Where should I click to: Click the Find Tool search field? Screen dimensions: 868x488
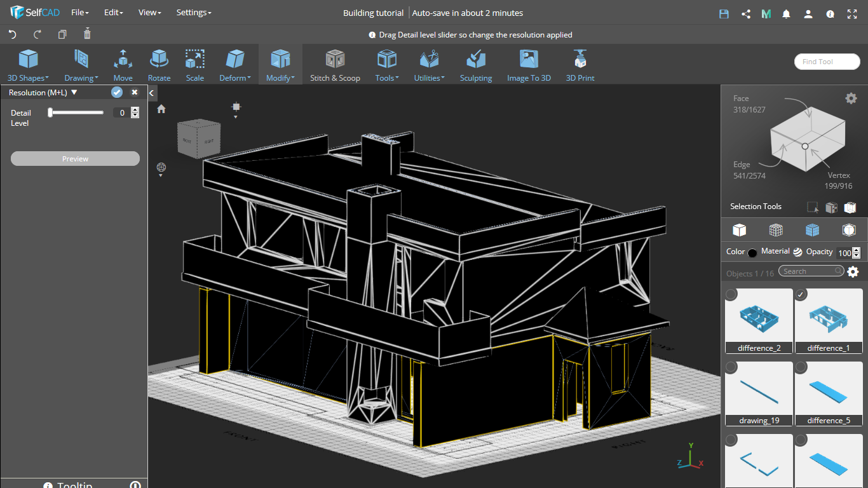click(827, 62)
